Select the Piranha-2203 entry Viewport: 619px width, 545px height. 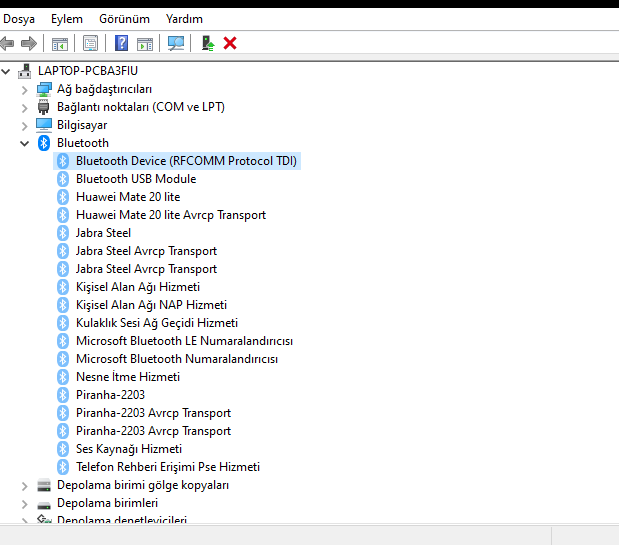[x=111, y=395]
